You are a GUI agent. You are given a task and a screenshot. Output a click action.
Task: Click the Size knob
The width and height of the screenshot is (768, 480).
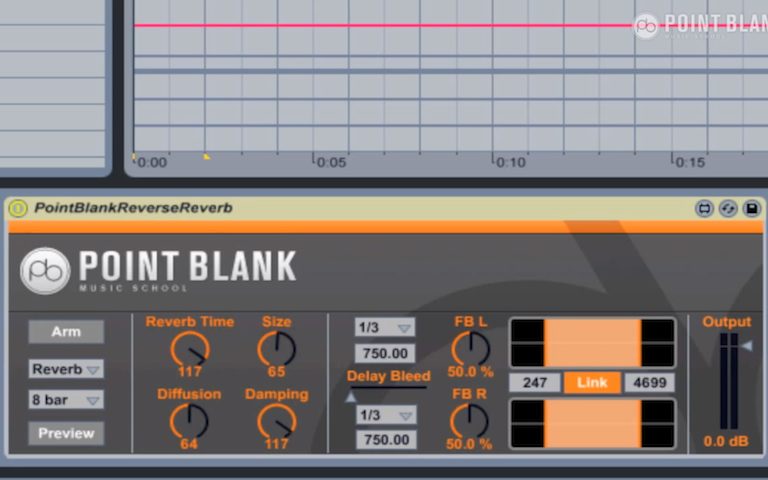point(276,349)
